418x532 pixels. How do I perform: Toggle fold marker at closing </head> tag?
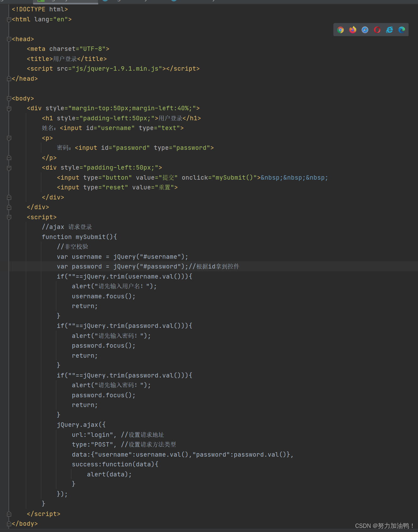point(9,79)
